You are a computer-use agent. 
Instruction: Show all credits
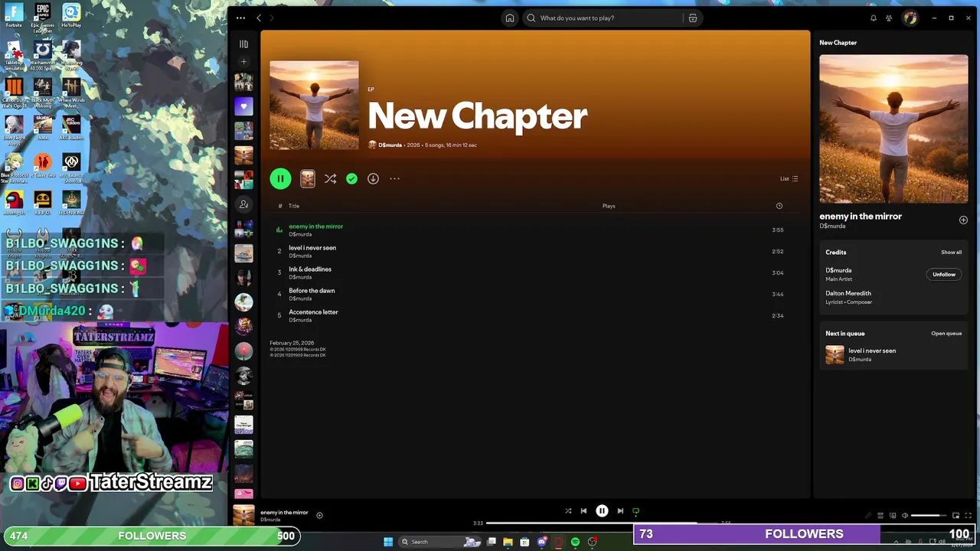951,252
